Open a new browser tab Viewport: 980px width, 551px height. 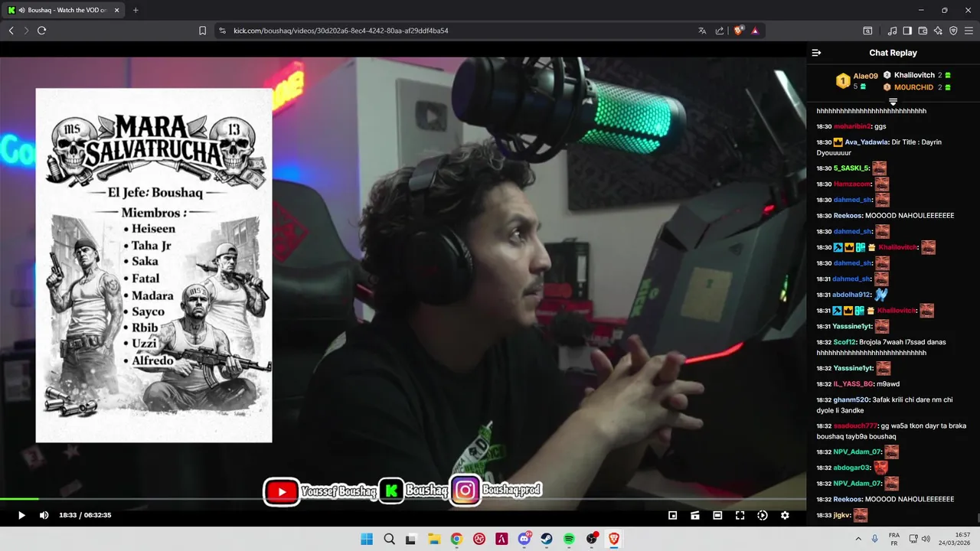(x=136, y=10)
